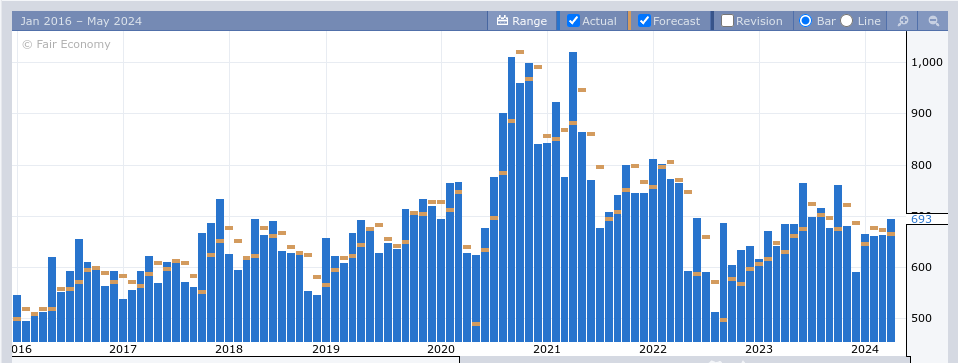Click the zoom in magnifier icon
The width and height of the screenshot is (958, 363).
902,21
